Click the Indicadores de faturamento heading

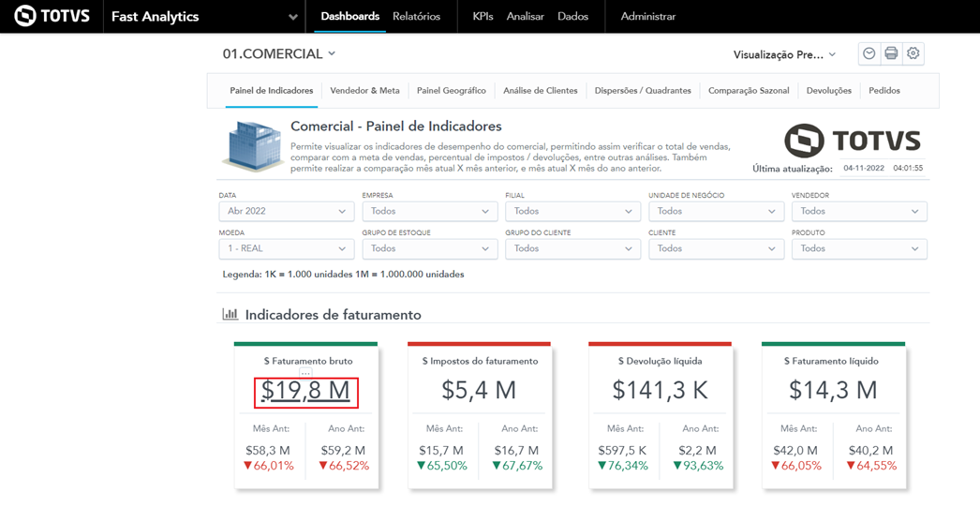[334, 315]
